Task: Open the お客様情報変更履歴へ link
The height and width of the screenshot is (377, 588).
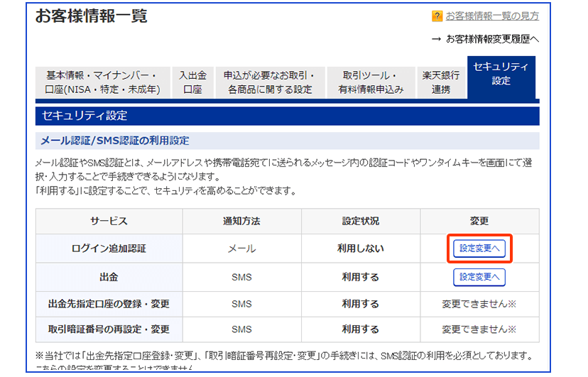Action: pos(492,38)
